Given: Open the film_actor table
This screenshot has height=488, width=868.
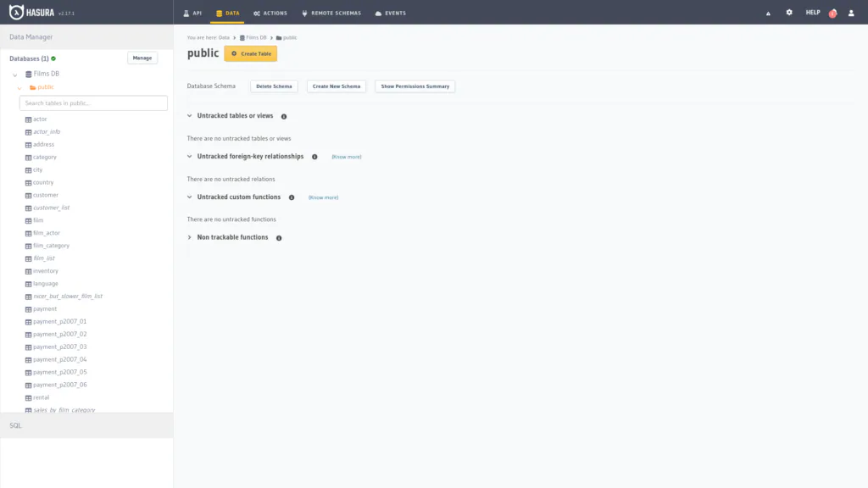Looking at the screenshot, I should coord(47,234).
